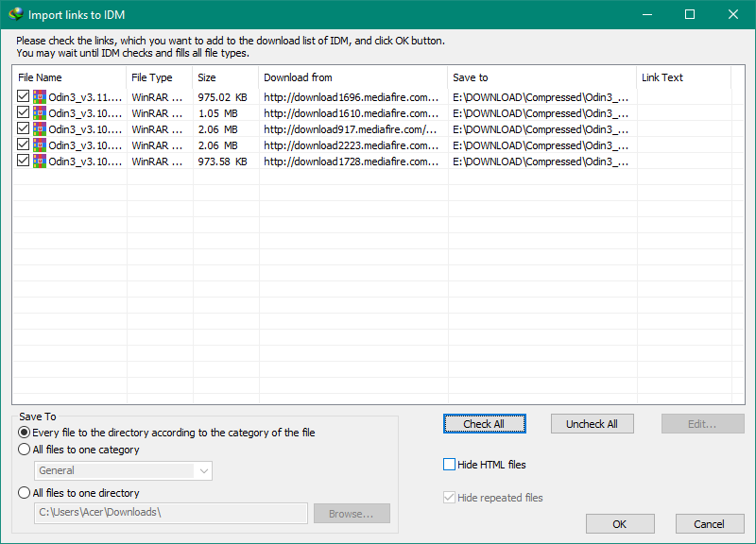Screen dimensions: 756x544
Task: Click Save to path in the 975.02 KB row
Action: pos(541,97)
